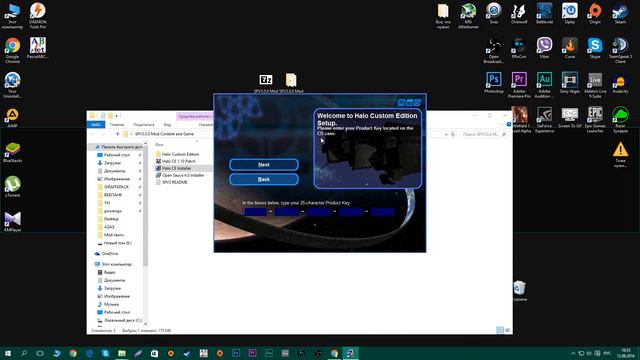Click the Next button in Halo setup
This screenshot has height=360, width=640.
[x=264, y=164]
